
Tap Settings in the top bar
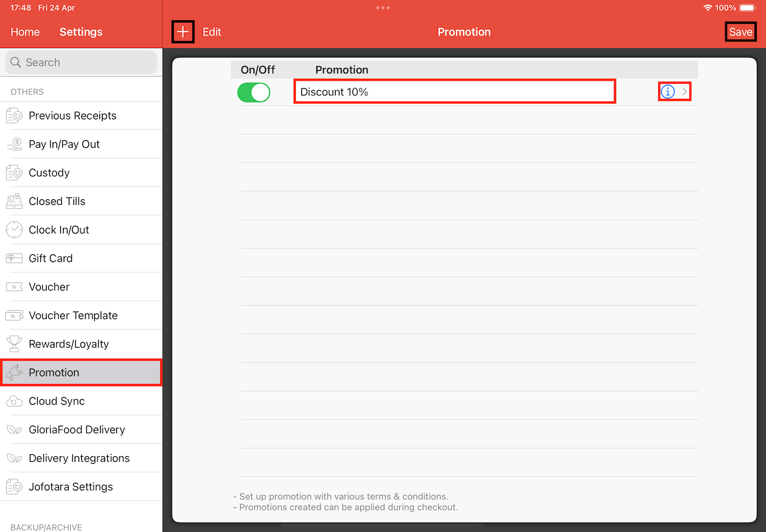click(81, 32)
